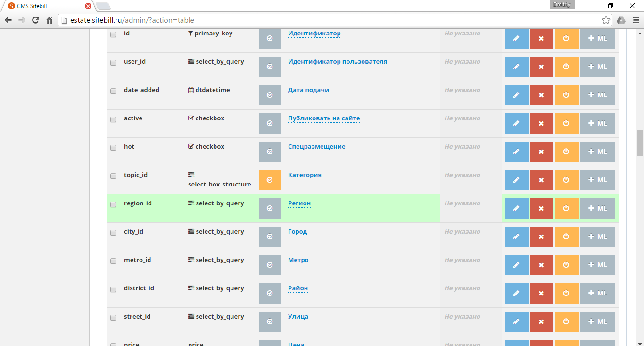Check the user_id row checkbox
Image resolution: width=644 pixels, height=346 pixels.
tap(113, 63)
